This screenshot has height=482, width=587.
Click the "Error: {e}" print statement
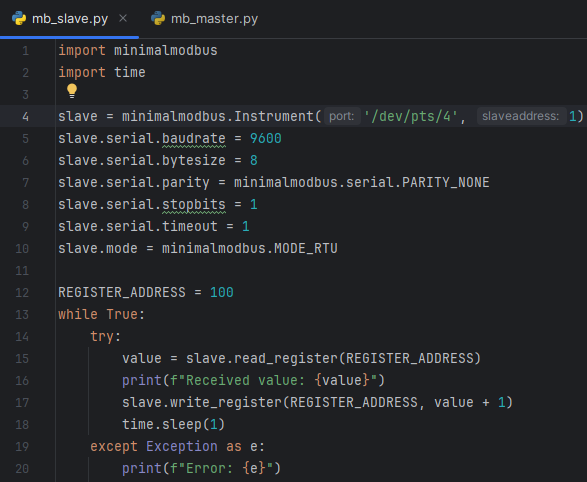tap(201, 469)
